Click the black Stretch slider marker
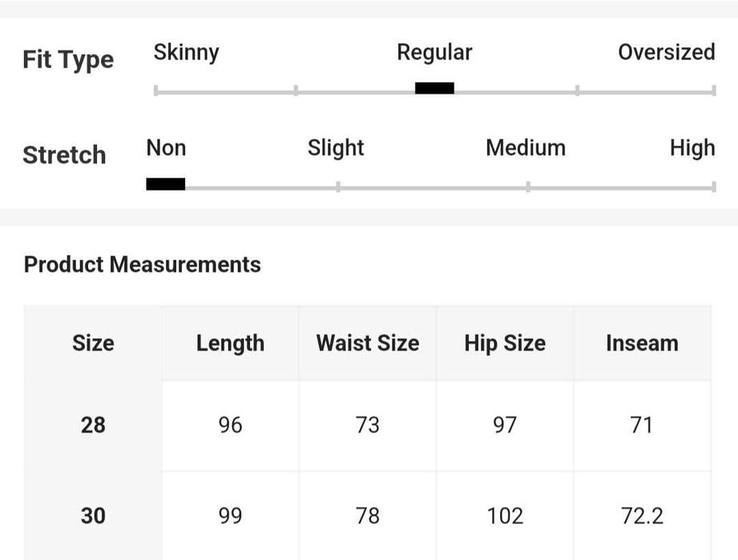 166,184
